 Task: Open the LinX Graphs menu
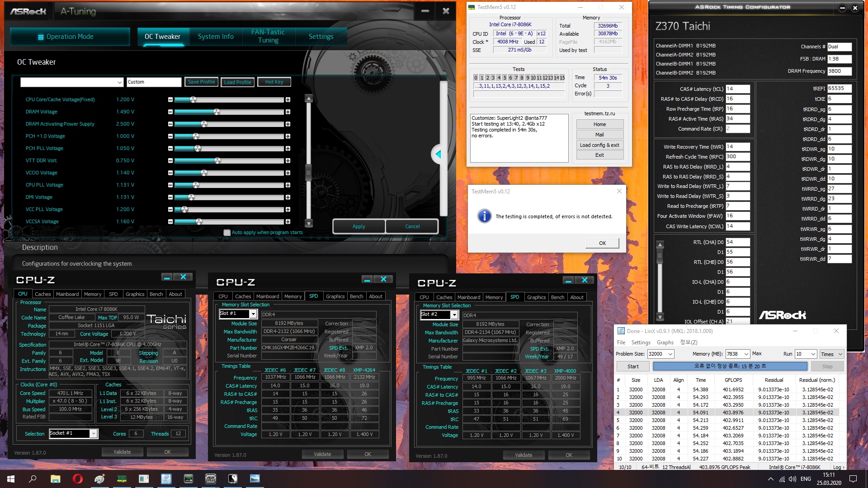(665, 343)
